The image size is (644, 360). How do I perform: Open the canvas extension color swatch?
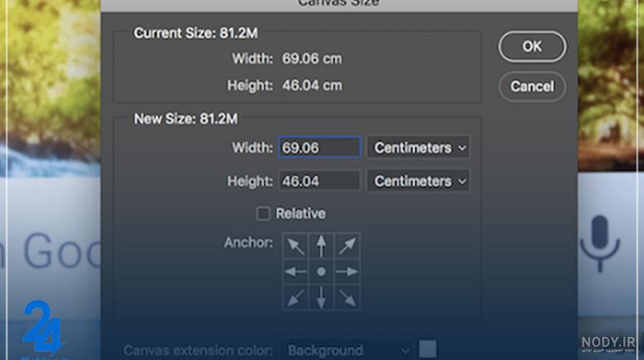428,349
